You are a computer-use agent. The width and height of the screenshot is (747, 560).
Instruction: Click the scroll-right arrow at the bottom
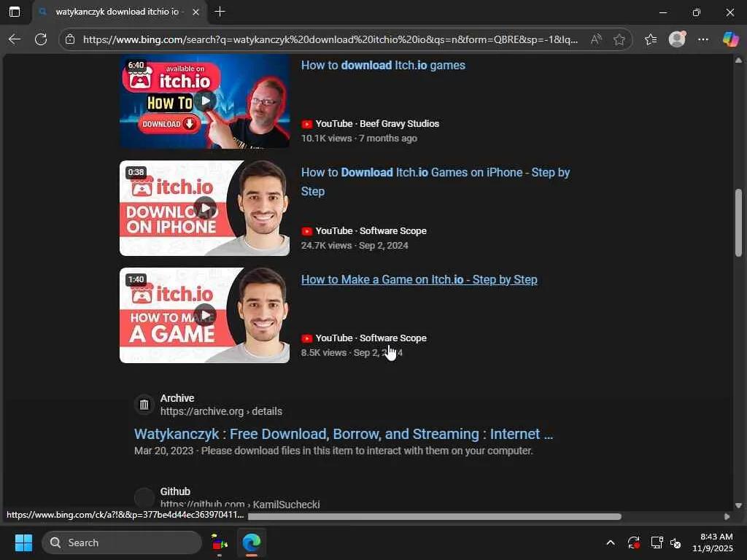(x=727, y=517)
